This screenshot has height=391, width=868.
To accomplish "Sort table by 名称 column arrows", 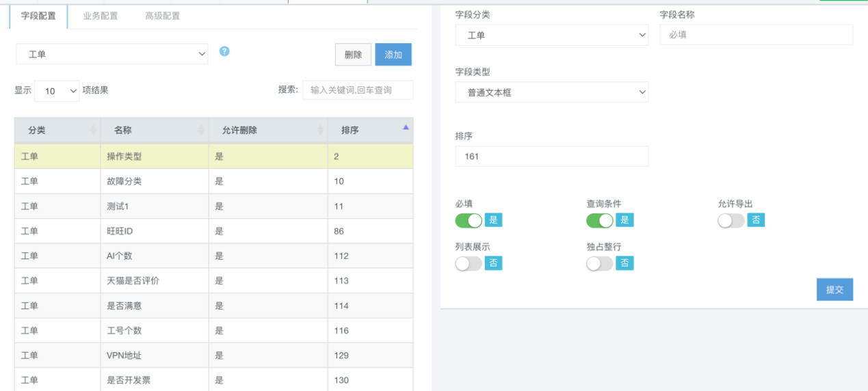I will tap(201, 130).
